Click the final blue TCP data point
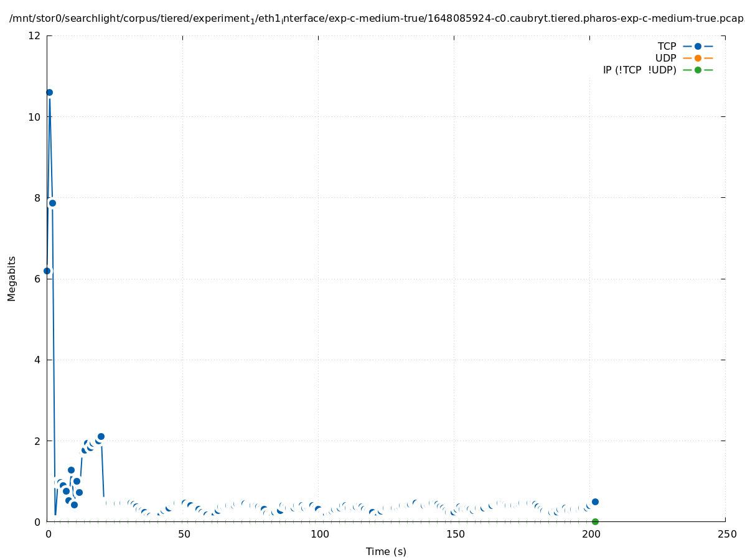The image size is (745, 560). (595, 502)
